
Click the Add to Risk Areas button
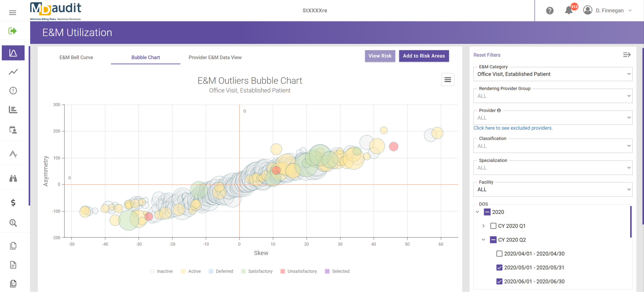424,56
